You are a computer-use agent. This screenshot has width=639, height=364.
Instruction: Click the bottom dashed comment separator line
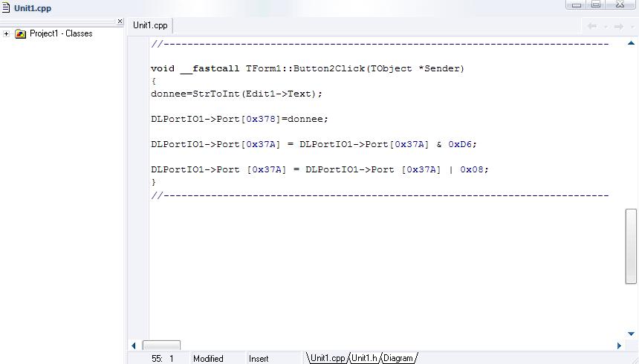380,195
